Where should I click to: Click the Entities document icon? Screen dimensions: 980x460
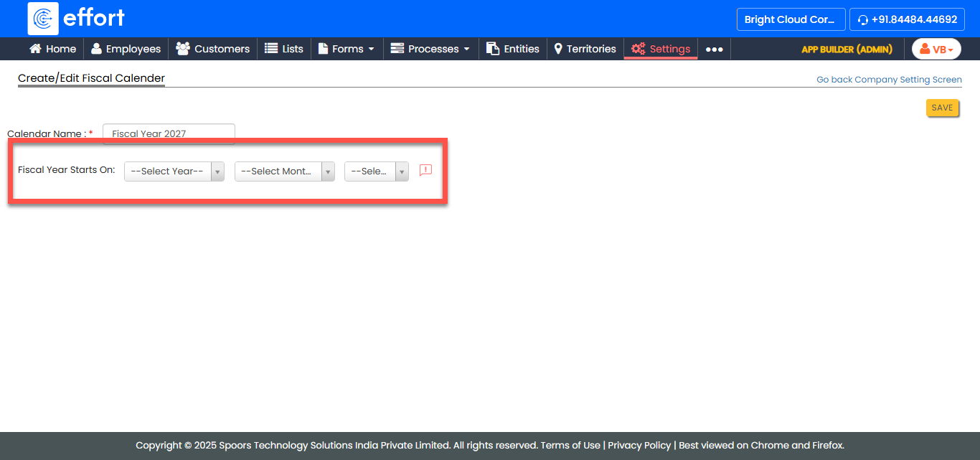click(x=493, y=49)
